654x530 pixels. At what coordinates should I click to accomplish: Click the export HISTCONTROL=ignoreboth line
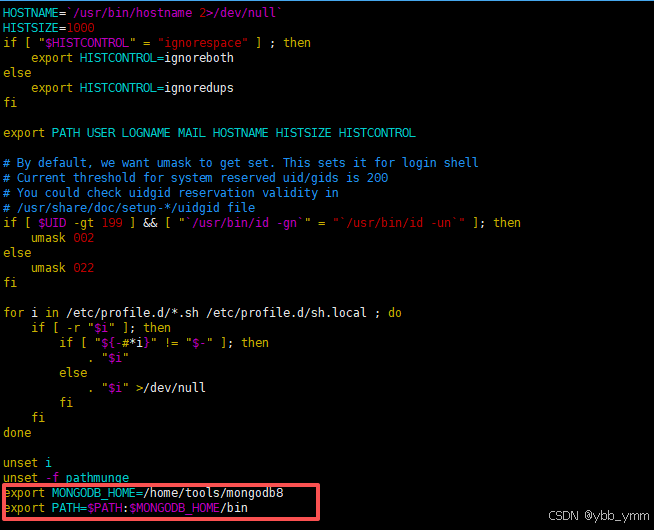[x=132, y=58]
